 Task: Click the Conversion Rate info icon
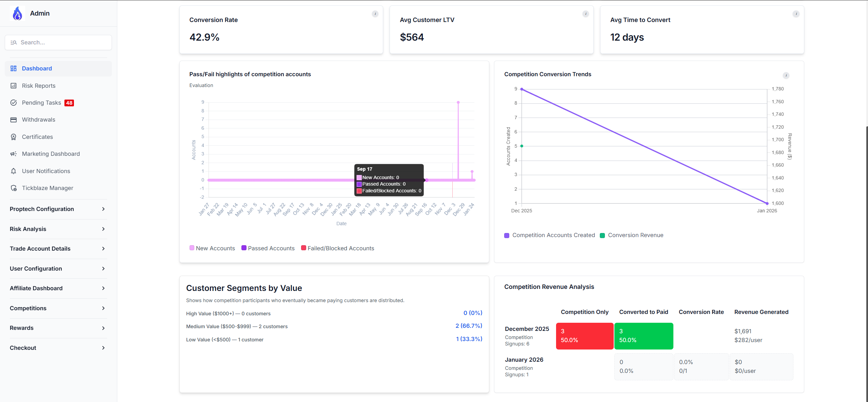click(375, 14)
